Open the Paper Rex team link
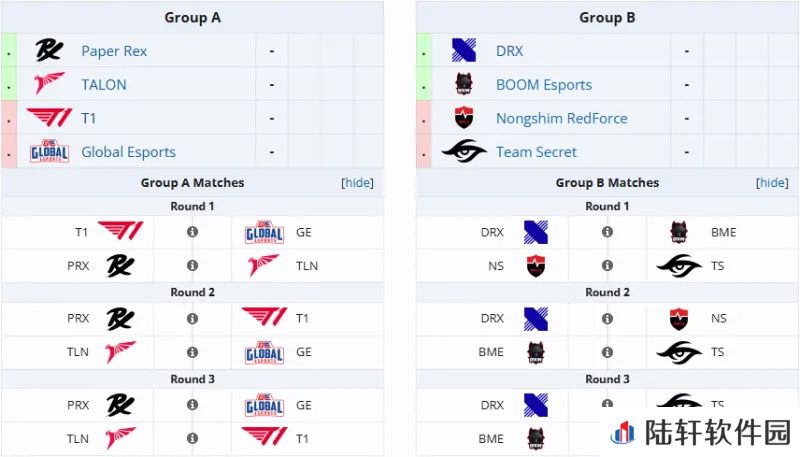 tap(114, 51)
